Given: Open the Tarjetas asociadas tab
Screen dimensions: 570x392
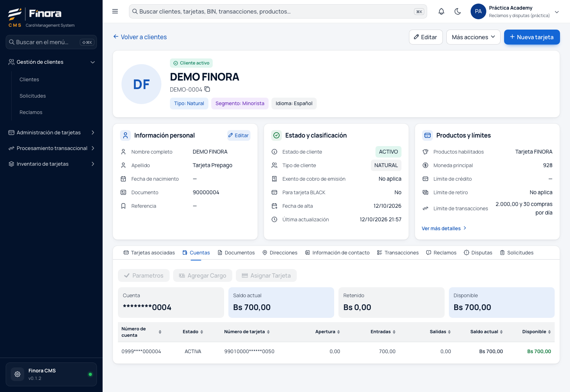Looking at the screenshot, I should [x=149, y=253].
